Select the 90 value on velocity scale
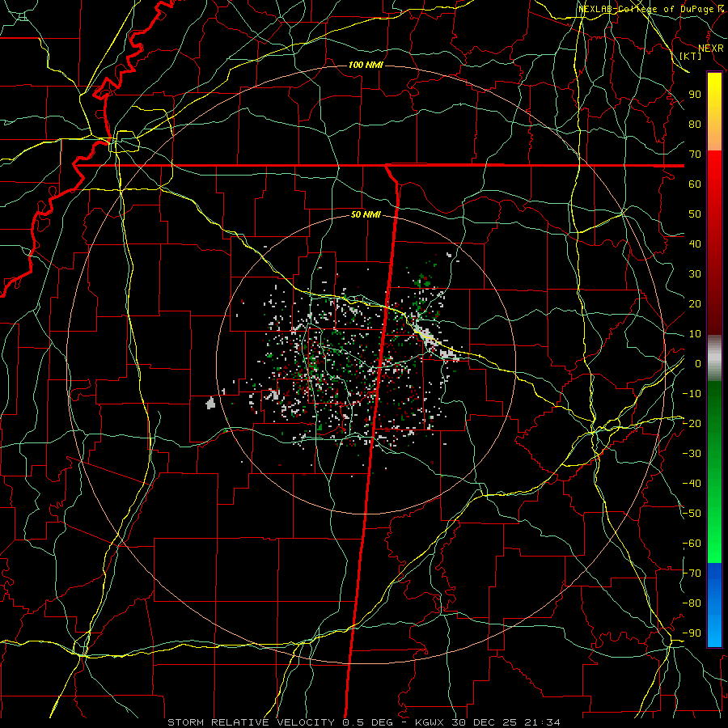Viewport: 728px width, 728px height. [x=695, y=95]
